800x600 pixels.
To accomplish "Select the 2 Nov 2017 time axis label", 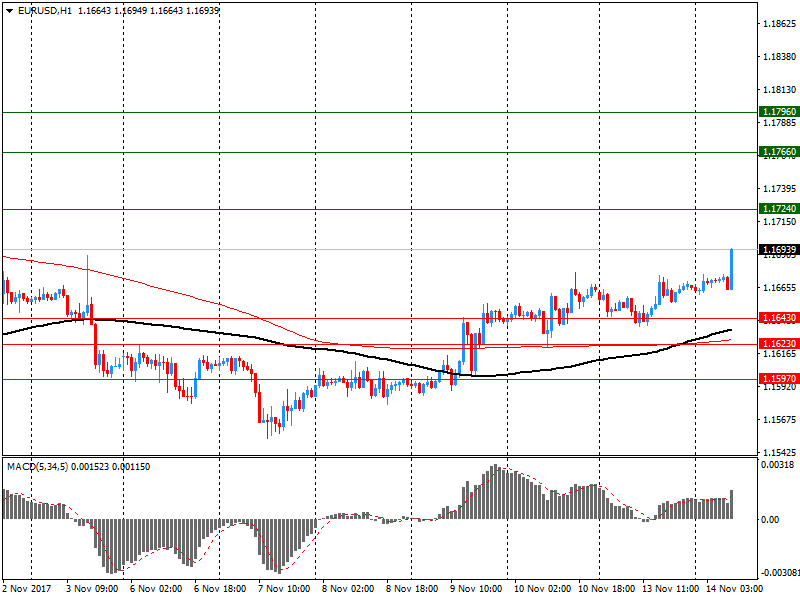I will [x=27, y=589].
